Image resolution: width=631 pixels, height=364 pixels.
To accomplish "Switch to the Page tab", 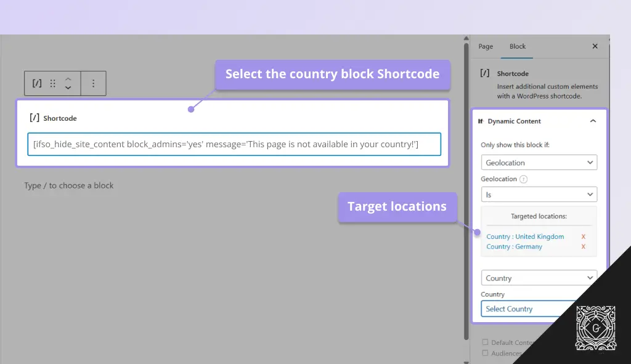I will tap(486, 46).
